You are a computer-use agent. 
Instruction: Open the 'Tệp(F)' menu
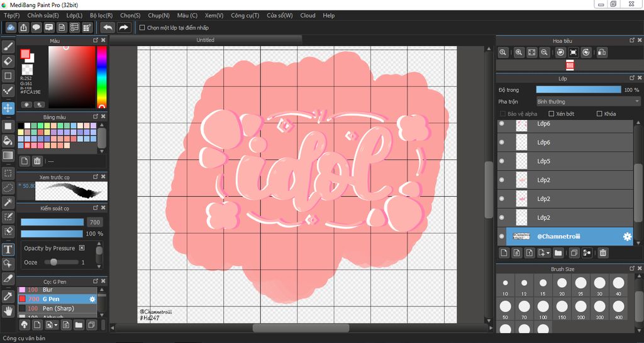tap(11, 16)
